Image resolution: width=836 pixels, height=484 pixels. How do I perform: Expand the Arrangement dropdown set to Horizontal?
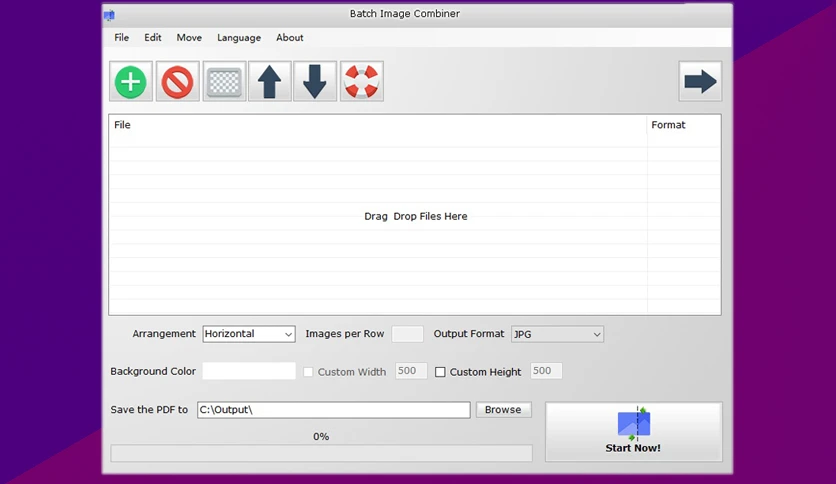(x=249, y=334)
